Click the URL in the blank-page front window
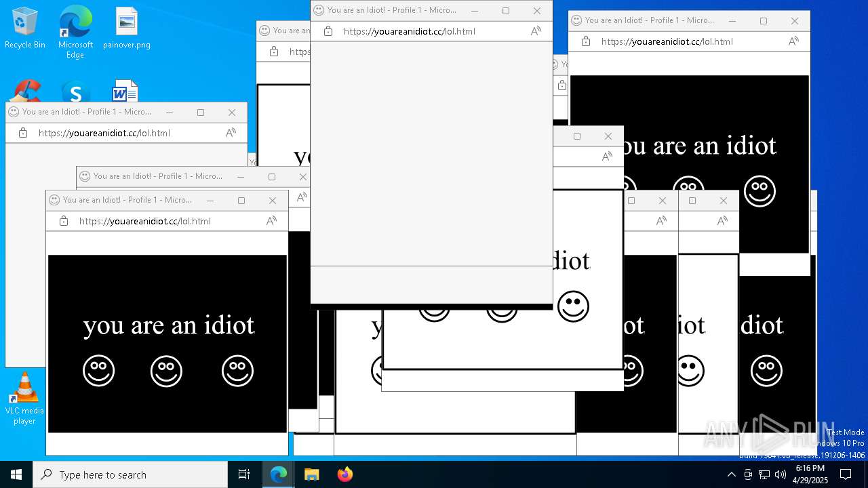This screenshot has height=488, width=868. point(409,31)
